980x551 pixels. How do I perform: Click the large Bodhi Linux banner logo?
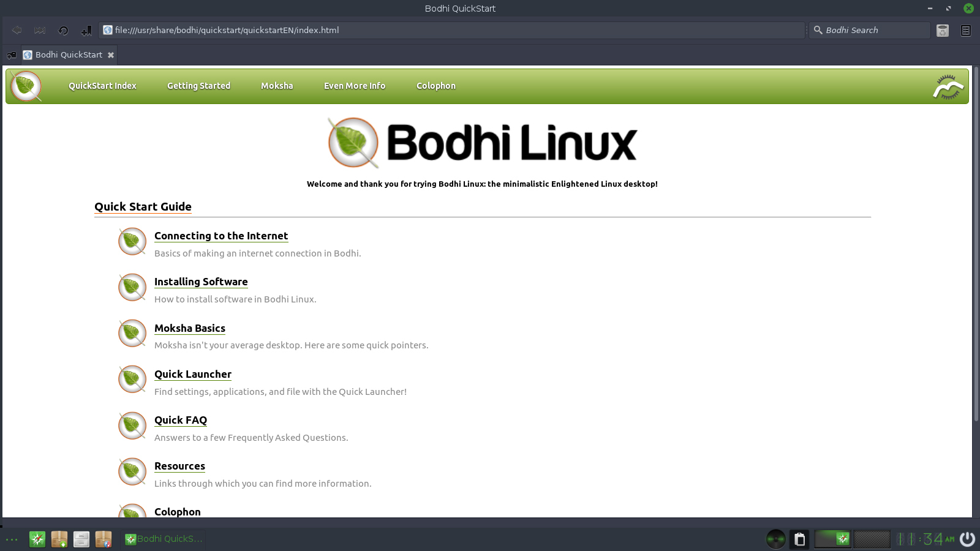483,143
